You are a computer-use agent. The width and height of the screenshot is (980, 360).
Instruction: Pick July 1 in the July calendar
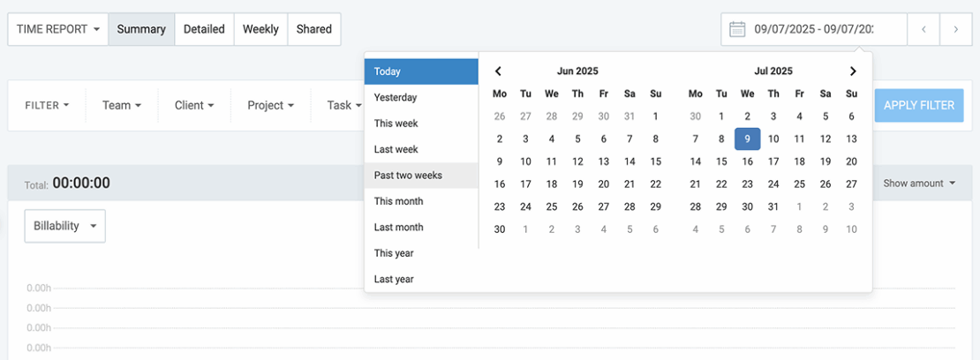click(x=721, y=116)
